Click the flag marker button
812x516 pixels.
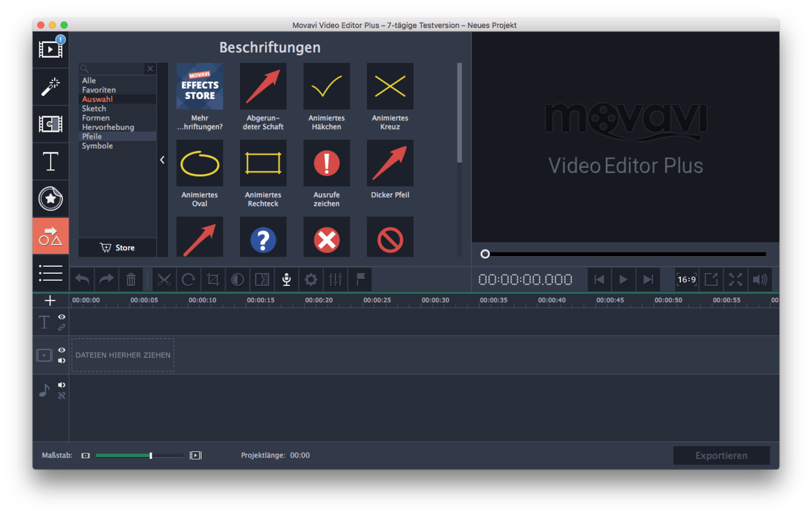click(x=360, y=280)
